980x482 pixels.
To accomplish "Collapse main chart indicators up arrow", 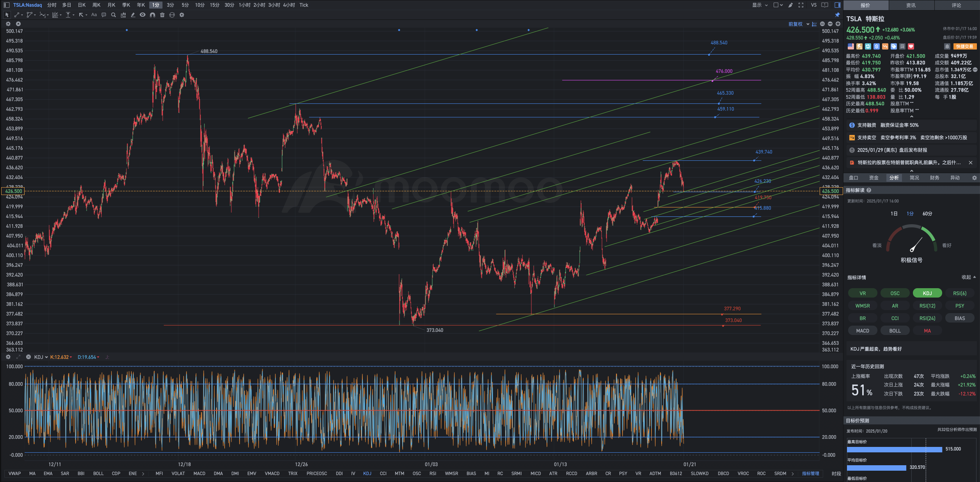I will (x=18, y=24).
